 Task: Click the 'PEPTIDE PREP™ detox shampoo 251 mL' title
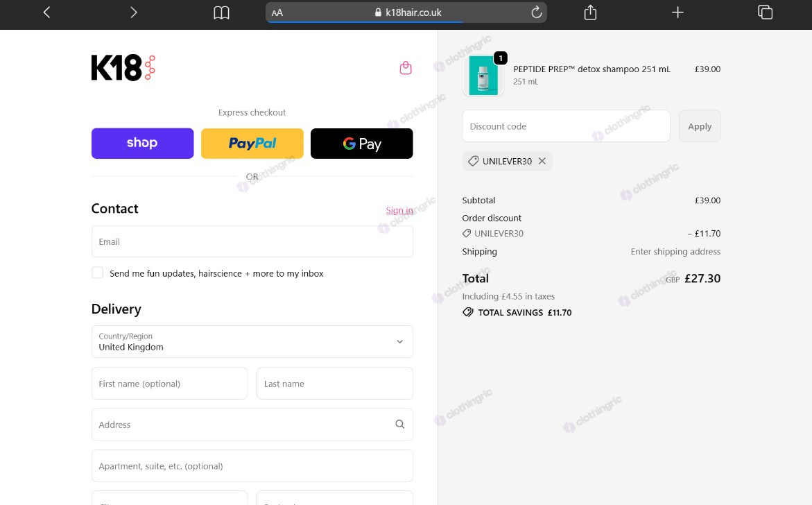[592, 69]
